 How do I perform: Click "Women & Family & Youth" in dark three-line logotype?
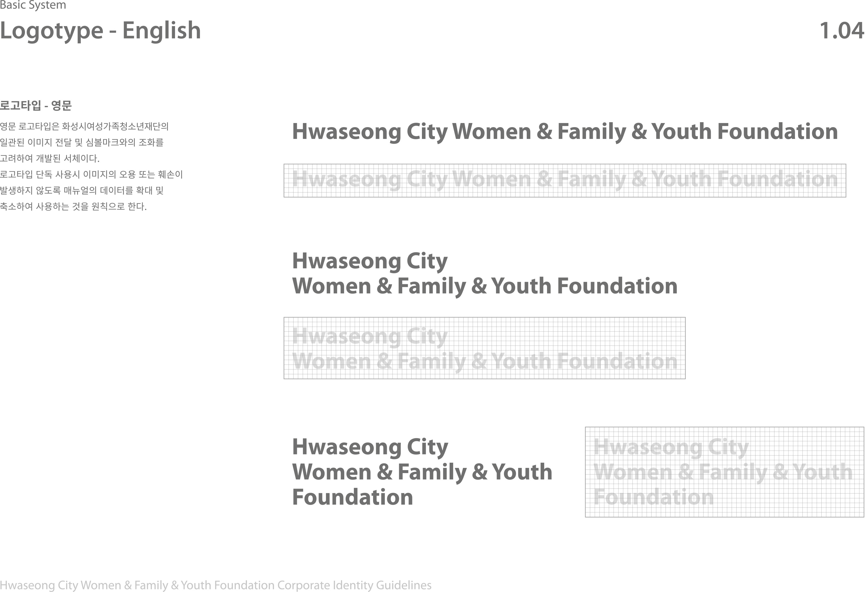point(422,472)
